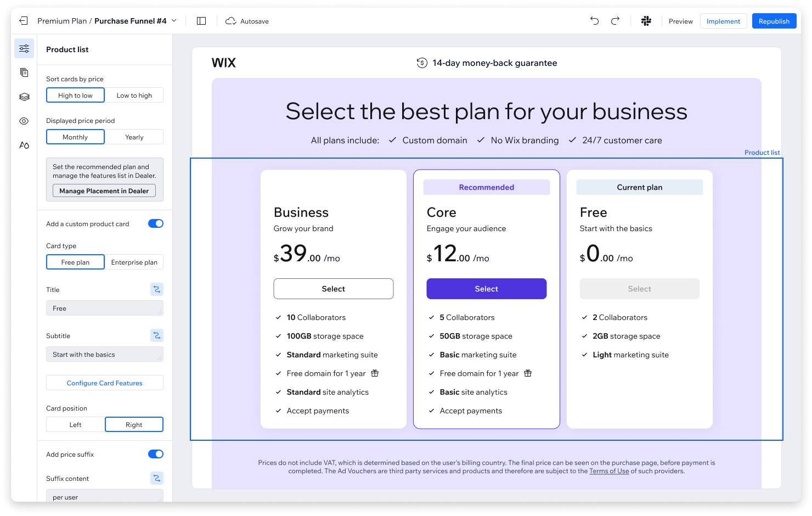The height and width of the screenshot is (516, 812).
Task: Set displayed price period to Yearly
Action: point(134,137)
